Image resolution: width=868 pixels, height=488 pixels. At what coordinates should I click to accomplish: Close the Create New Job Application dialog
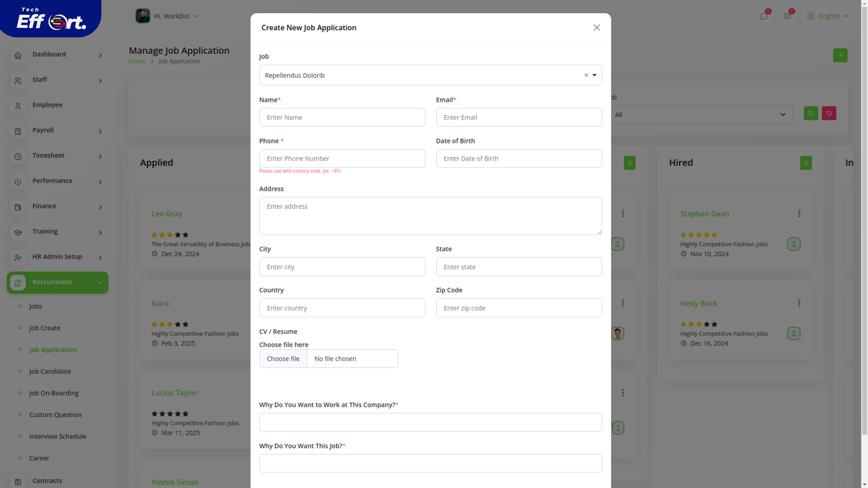click(x=596, y=28)
